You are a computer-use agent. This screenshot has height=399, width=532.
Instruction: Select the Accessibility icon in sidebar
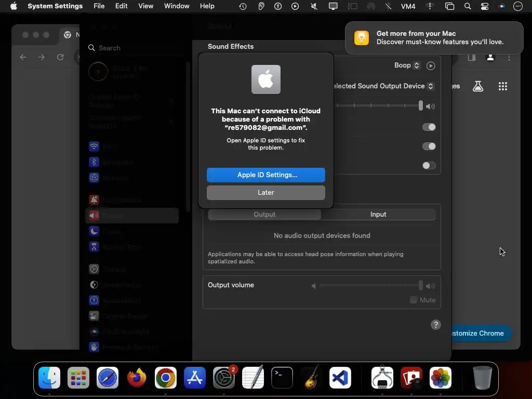coord(94,300)
